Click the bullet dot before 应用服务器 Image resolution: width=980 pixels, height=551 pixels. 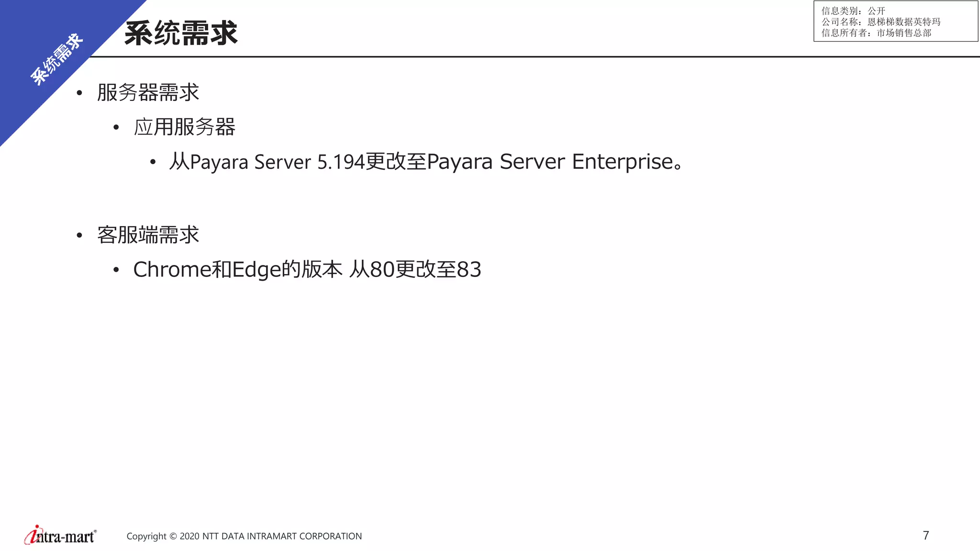pos(116,128)
